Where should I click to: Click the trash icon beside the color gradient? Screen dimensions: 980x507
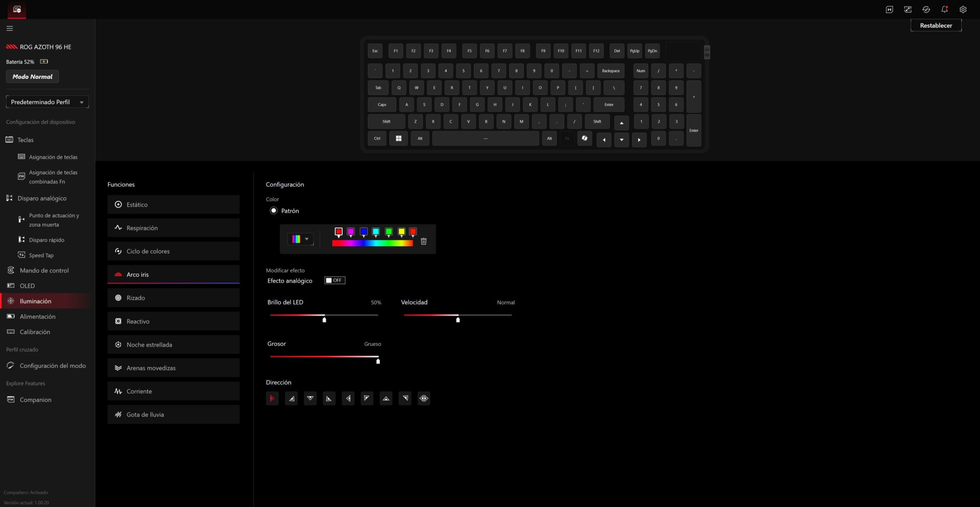coord(423,241)
